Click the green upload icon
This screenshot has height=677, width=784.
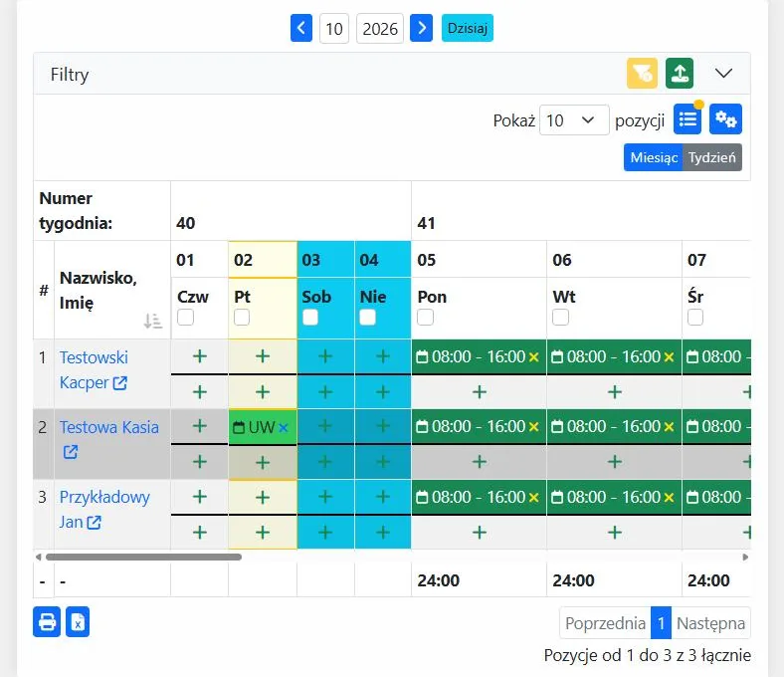point(680,74)
